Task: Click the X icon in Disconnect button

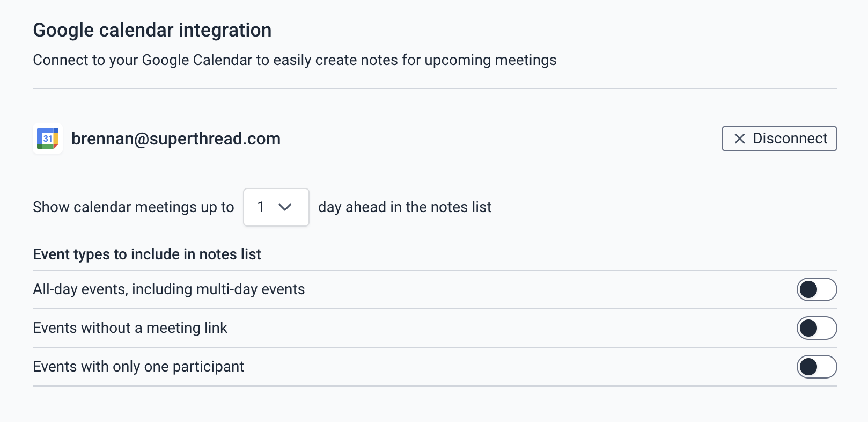Action: pyautogui.click(x=739, y=139)
